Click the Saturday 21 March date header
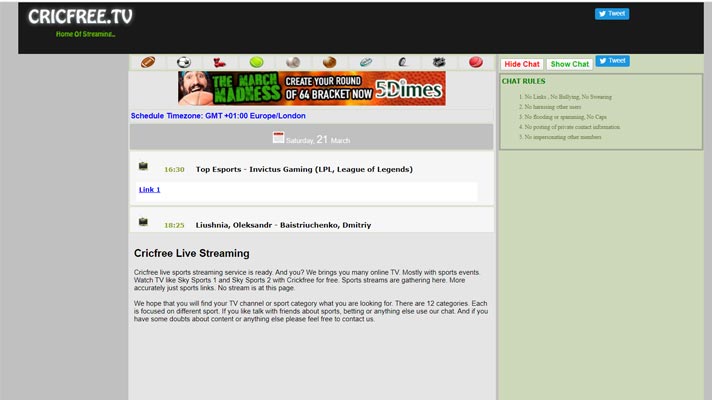The height and width of the screenshot is (400, 712). click(x=312, y=137)
